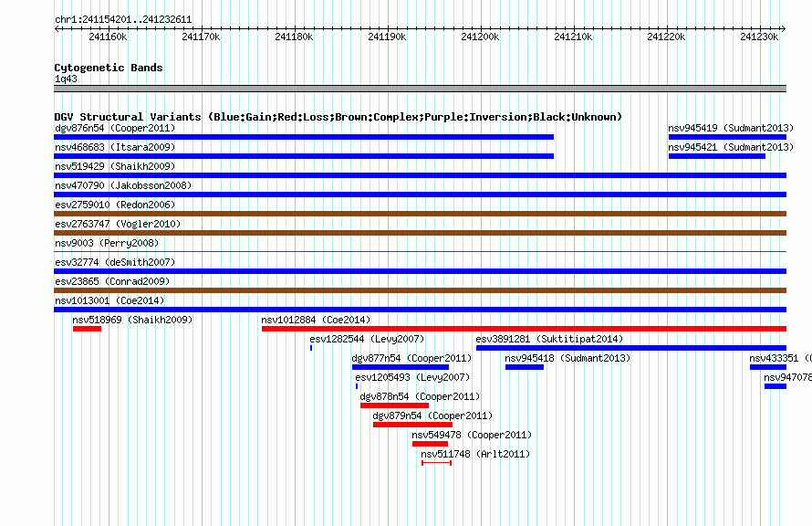Click the nsv1012884 (Coe2014) label

(316, 320)
